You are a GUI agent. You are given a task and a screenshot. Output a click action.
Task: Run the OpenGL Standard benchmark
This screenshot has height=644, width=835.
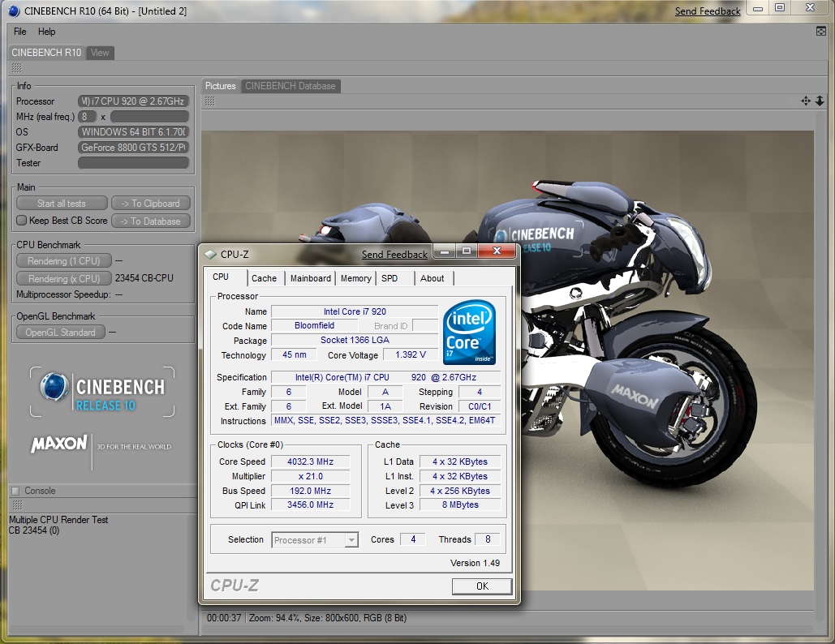(x=61, y=332)
